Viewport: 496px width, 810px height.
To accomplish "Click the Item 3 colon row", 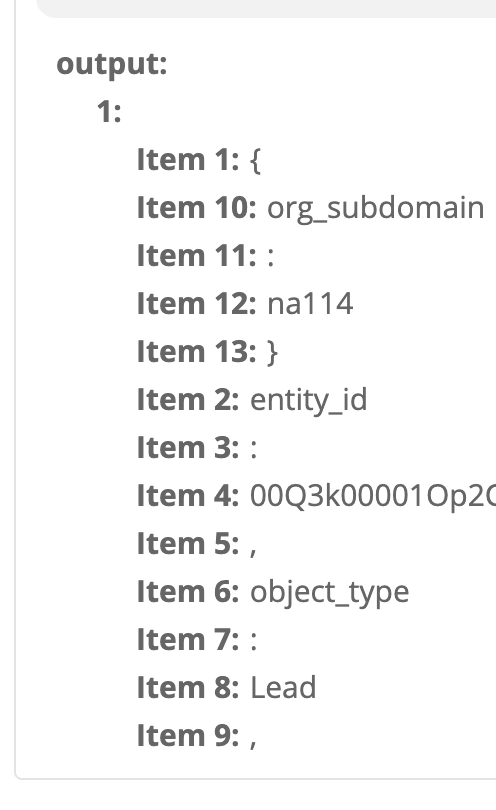I will pyautogui.click(x=197, y=447).
